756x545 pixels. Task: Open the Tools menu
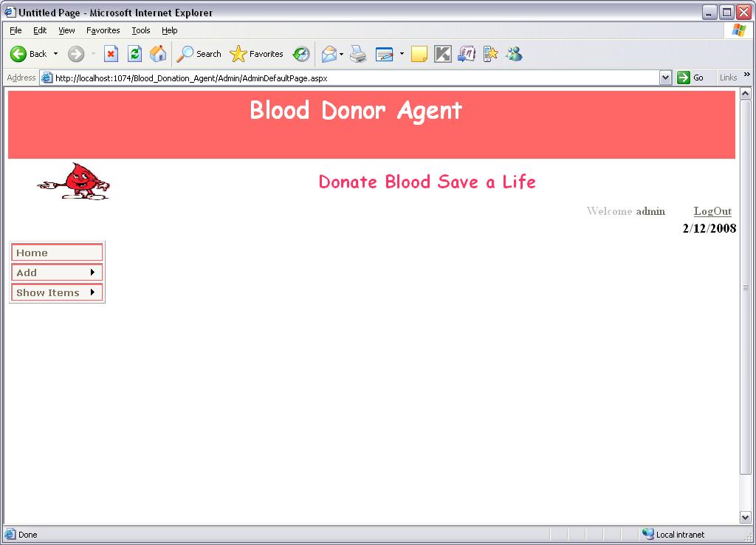click(141, 30)
